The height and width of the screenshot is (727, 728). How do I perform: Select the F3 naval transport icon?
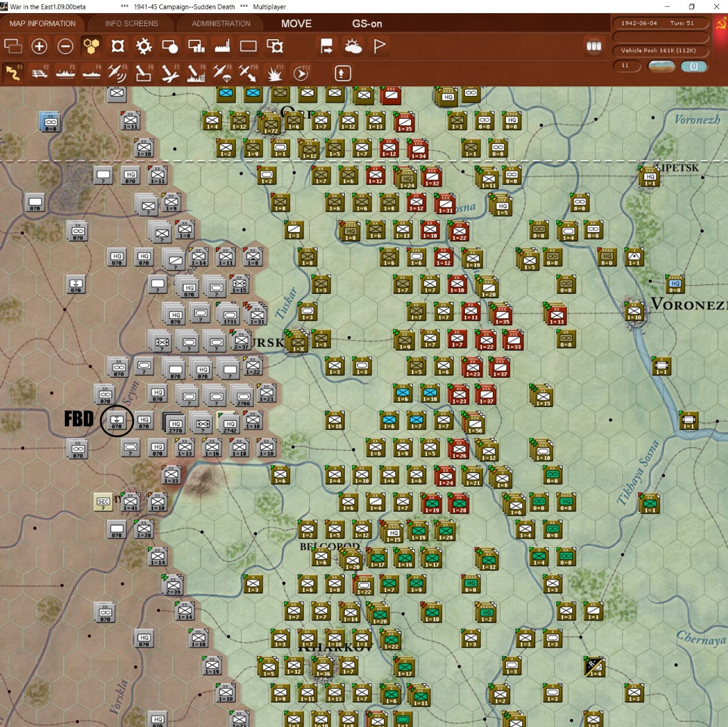[65, 73]
